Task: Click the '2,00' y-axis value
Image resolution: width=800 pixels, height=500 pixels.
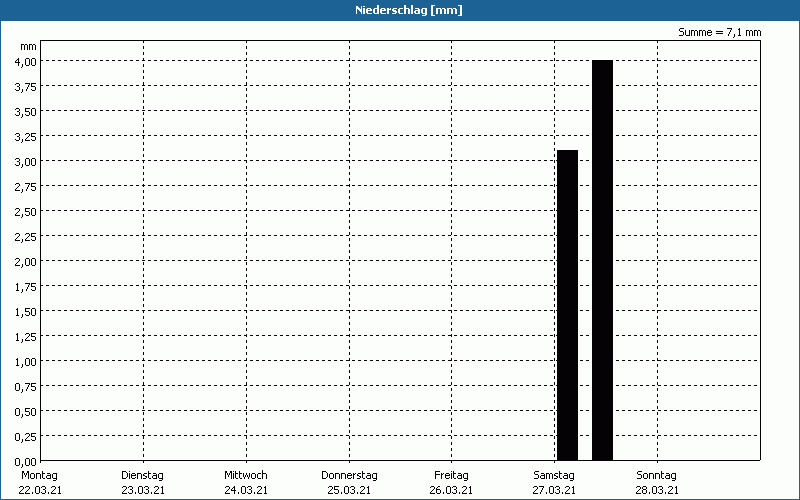Action: point(26,262)
